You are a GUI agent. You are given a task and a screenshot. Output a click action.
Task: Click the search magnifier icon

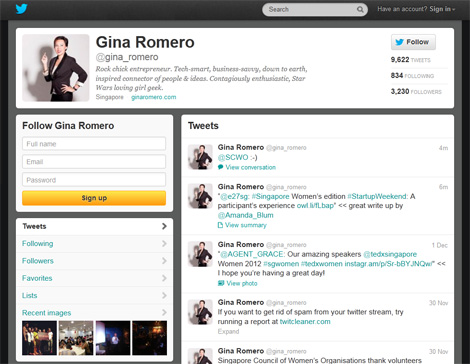point(360,9)
